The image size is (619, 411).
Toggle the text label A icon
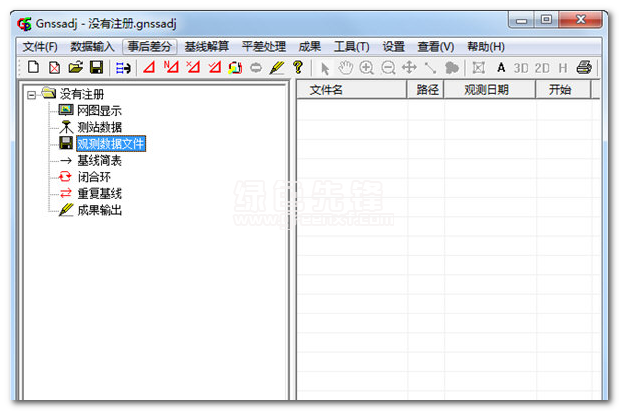tap(501, 68)
